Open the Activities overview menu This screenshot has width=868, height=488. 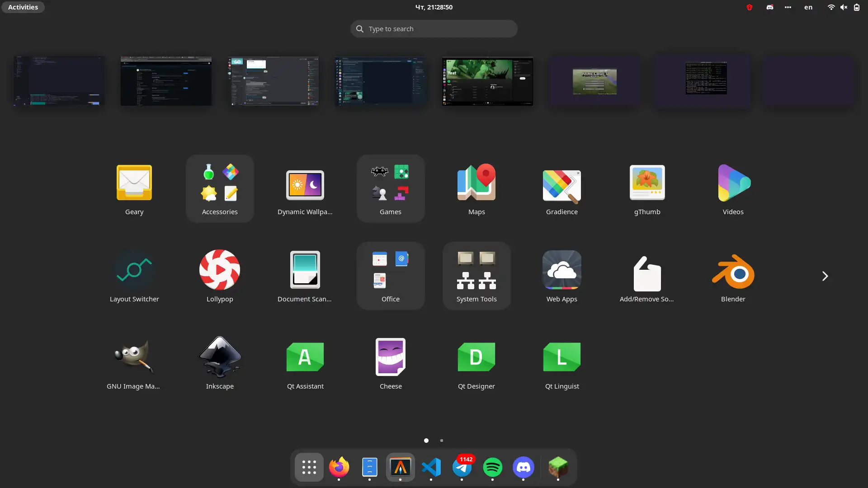(x=23, y=7)
